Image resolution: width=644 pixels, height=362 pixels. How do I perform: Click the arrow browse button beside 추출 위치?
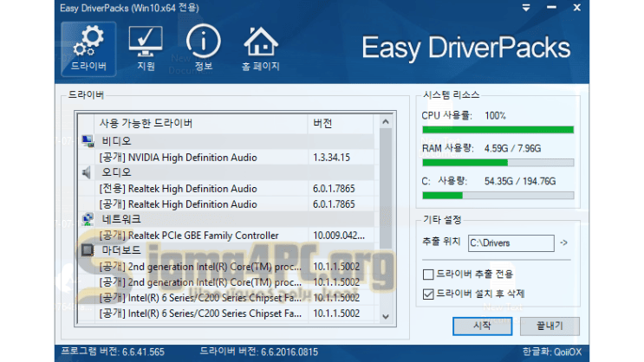point(564,243)
